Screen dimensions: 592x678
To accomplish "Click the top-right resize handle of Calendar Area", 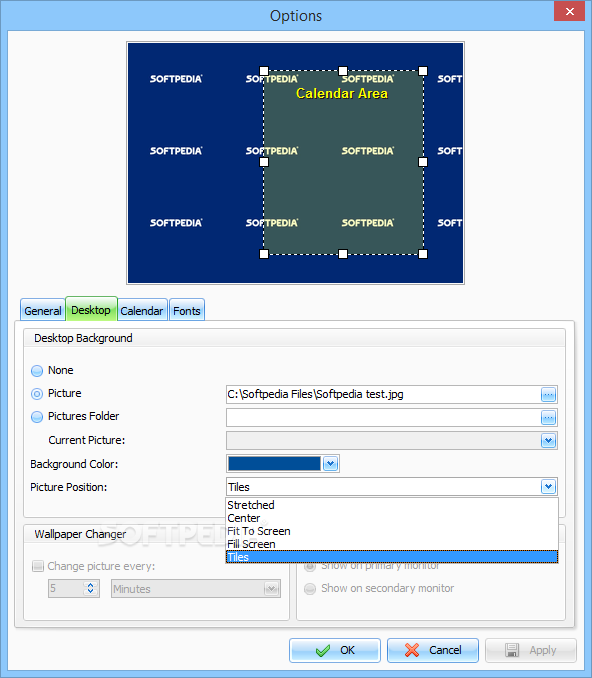I will (x=423, y=71).
